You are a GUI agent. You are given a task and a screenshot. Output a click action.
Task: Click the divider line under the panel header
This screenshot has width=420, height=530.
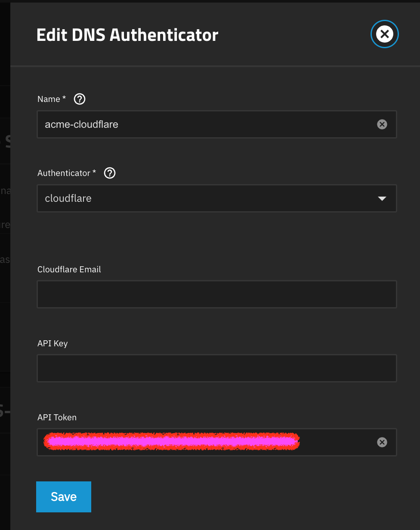click(215, 66)
